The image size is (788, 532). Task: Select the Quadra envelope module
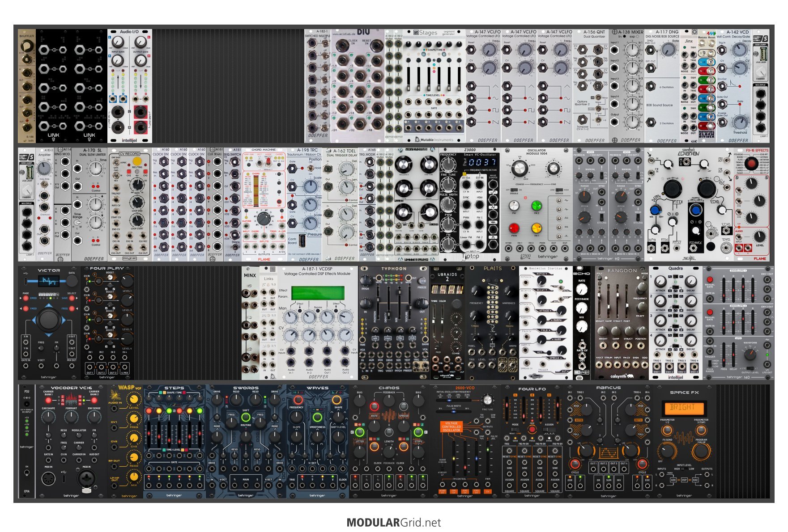676,323
